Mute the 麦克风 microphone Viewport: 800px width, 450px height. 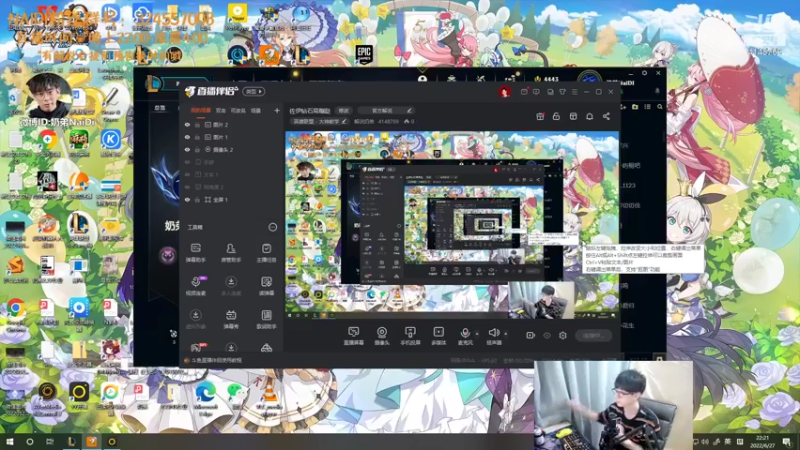click(x=465, y=335)
